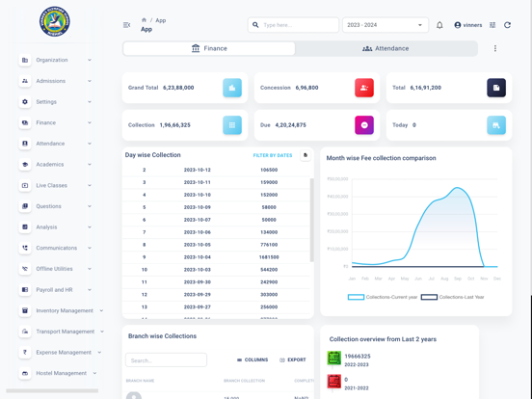This screenshot has height=399, width=532.
Task: Toggle Collections-Current year legend
Action: (383, 297)
